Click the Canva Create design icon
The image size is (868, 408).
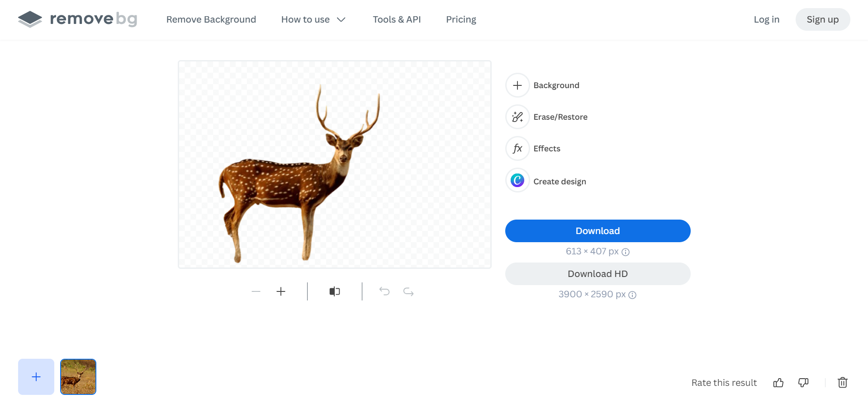click(517, 181)
